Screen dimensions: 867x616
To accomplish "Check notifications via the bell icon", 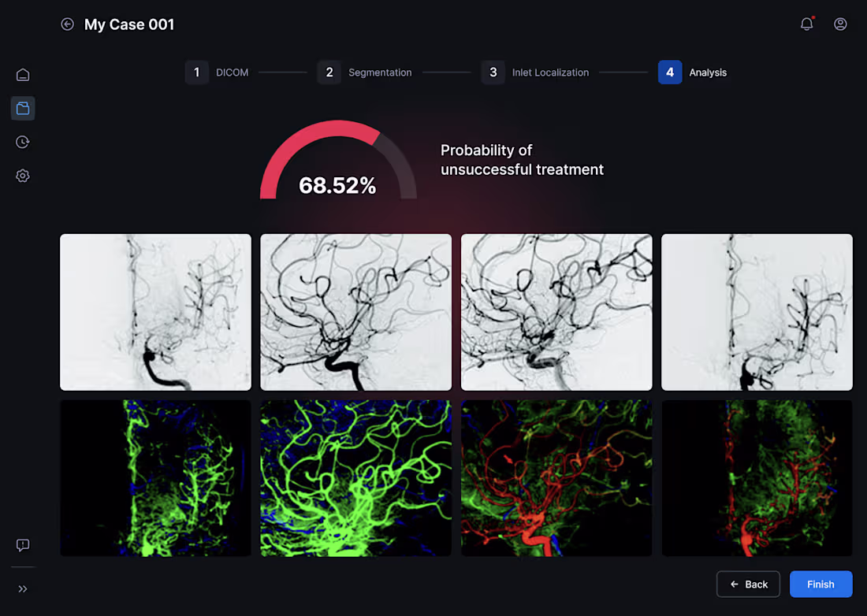I will click(806, 24).
